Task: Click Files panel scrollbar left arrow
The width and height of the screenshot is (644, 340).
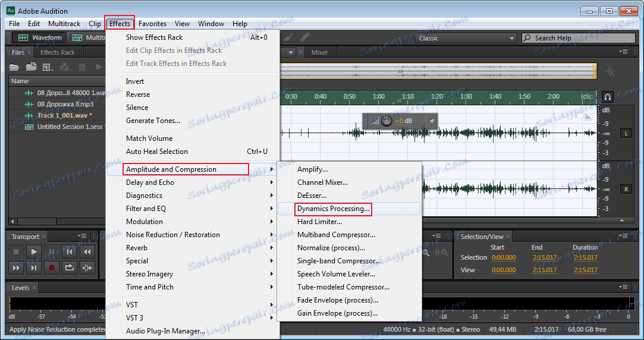Action: [12, 221]
